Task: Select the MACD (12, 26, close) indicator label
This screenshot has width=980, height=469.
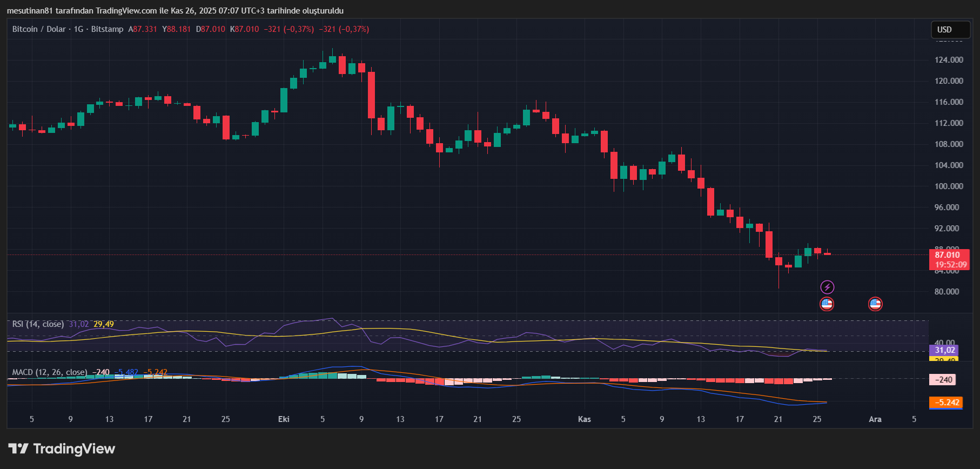Action: pos(49,372)
